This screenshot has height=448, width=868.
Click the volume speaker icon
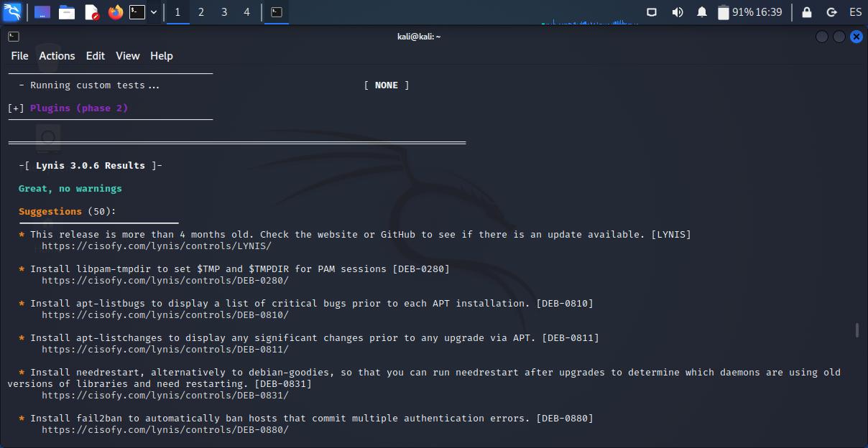coord(677,12)
